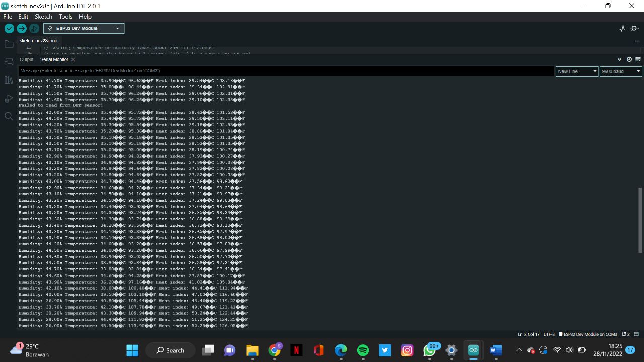Viewport: 644px width, 362px height.
Task: Open the ESP32 Dev Module board dropdown
Action: coord(84,28)
